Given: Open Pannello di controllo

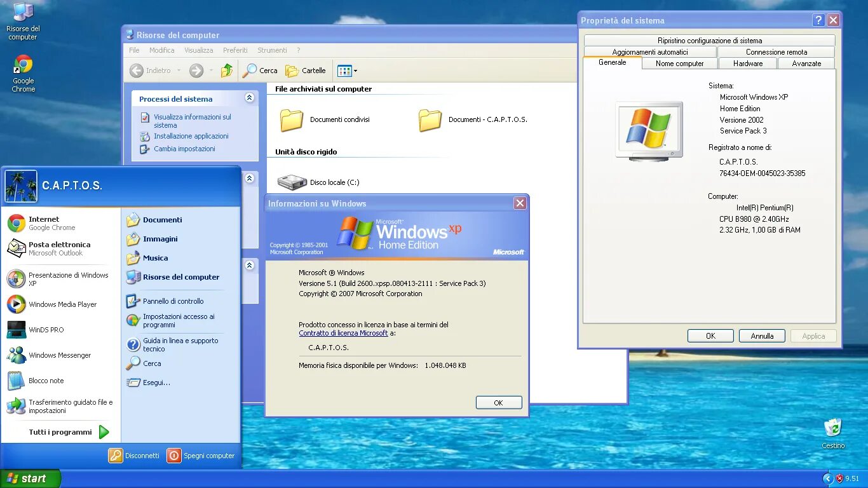Looking at the screenshot, I should (x=175, y=301).
